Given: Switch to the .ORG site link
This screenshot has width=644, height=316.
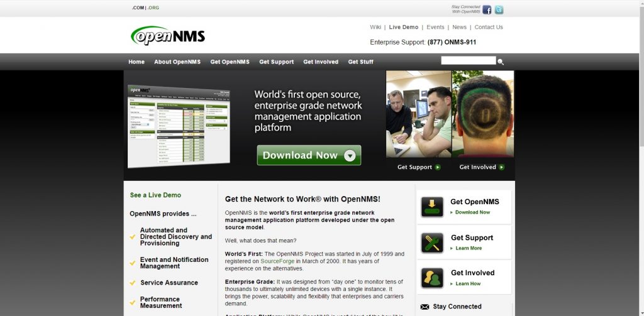Looking at the screenshot, I should [153, 8].
